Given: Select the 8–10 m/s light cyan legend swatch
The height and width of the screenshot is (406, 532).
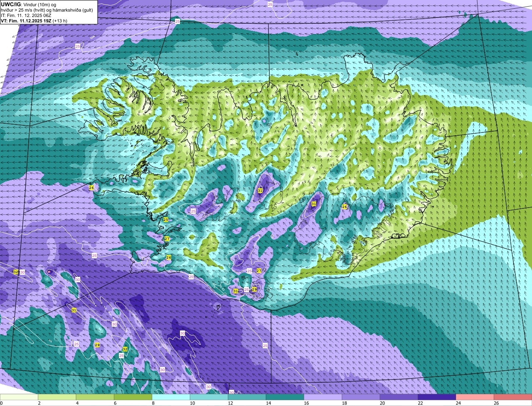Looking at the screenshot, I should click(x=171, y=397).
